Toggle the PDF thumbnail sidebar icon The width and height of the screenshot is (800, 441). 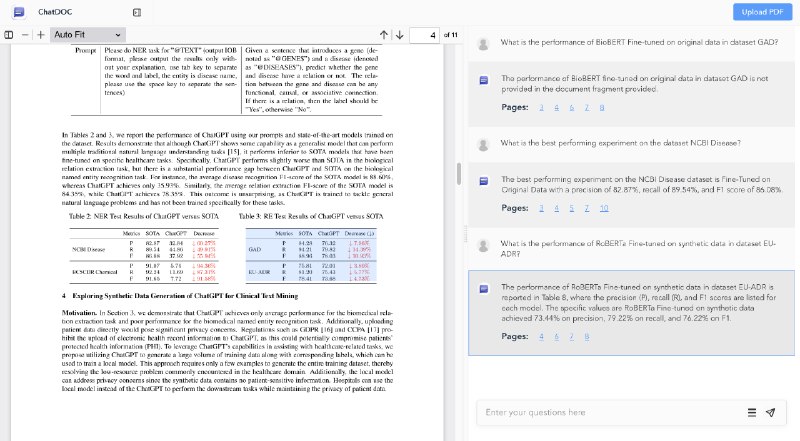tap(9, 35)
